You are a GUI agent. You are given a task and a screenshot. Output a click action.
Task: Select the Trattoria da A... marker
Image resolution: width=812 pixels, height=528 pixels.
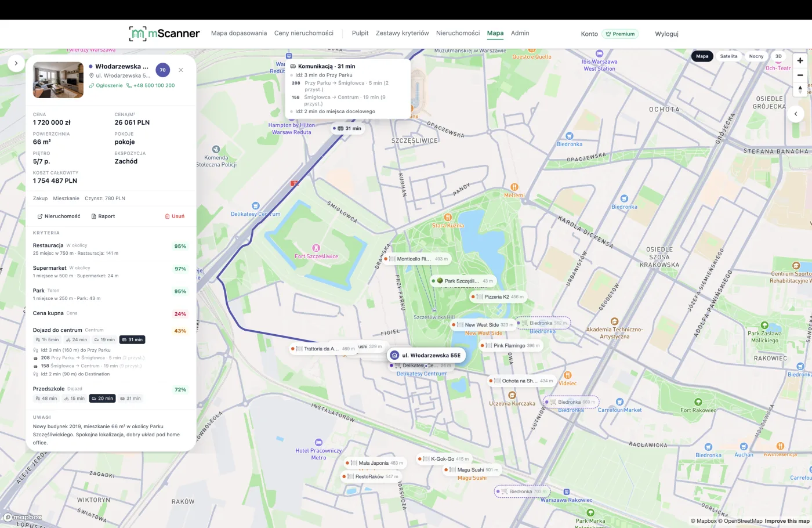[x=324, y=349]
